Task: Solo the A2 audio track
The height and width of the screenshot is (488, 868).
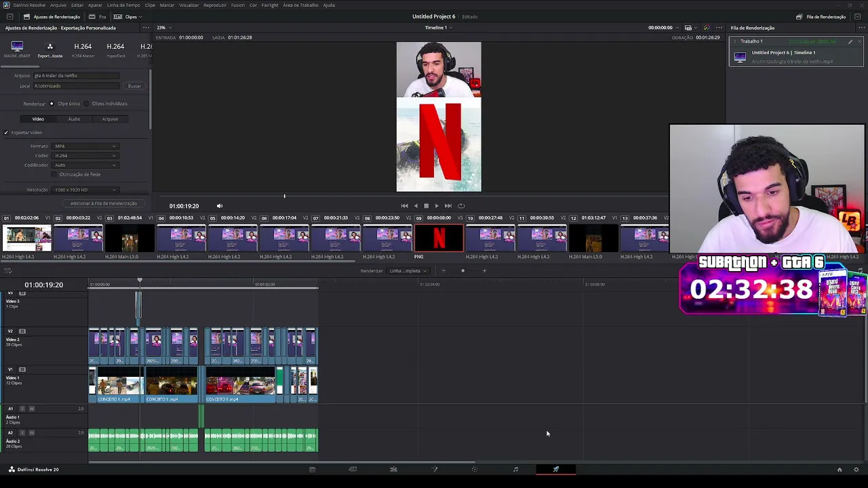Action: [22, 432]
